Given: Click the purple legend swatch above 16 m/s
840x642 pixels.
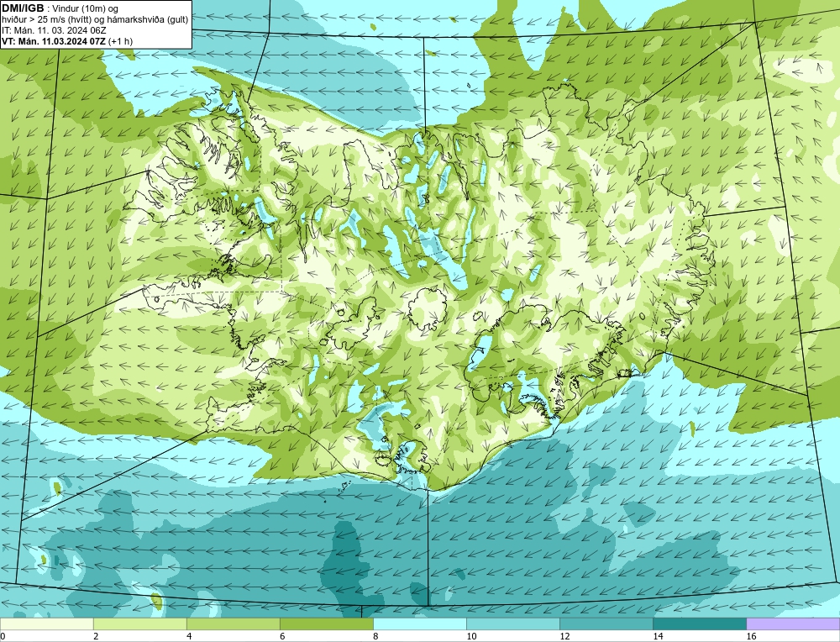Looking at the screenshot, I should [x=793, y=624].
